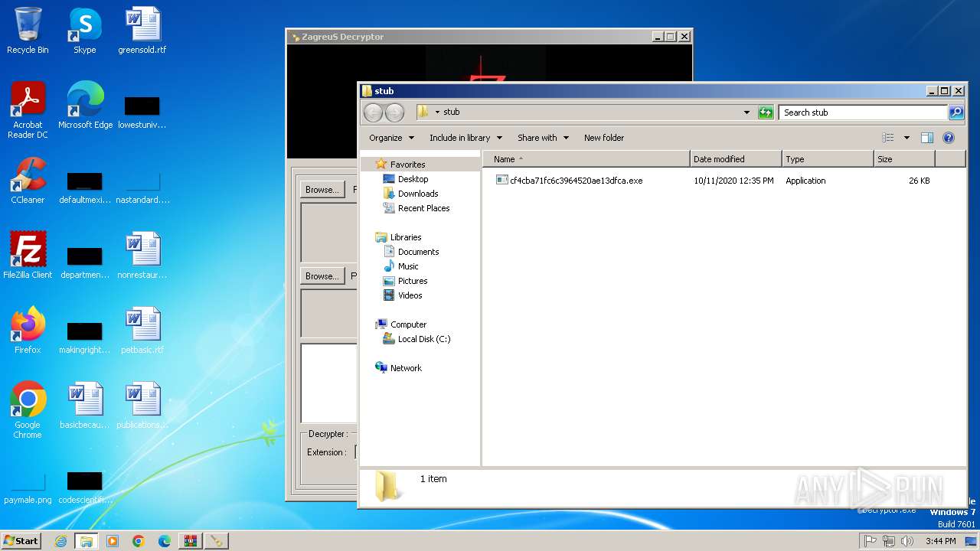Open Pictures library

click(413, 281)
